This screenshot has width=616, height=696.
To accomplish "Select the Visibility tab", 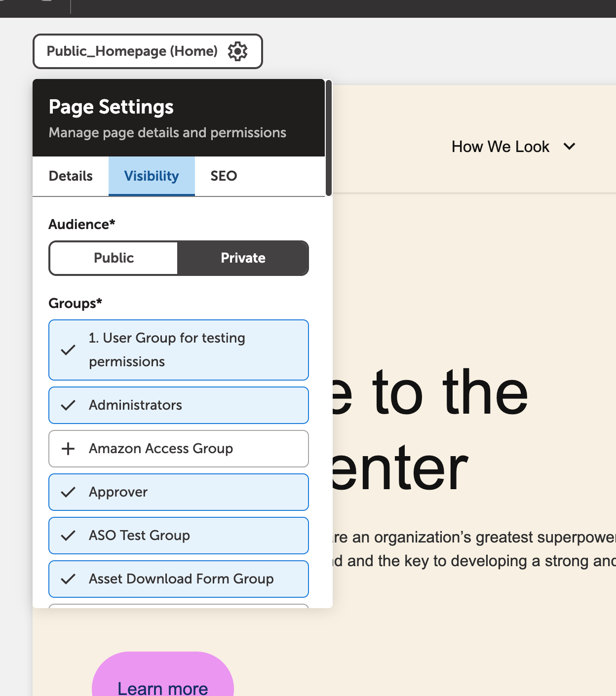I will coord(152,176).
